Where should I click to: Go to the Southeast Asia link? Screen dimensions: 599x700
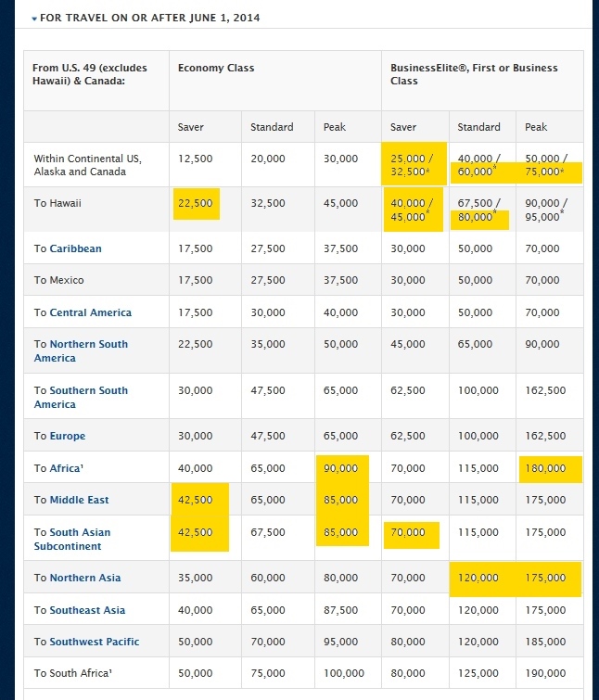87,610
